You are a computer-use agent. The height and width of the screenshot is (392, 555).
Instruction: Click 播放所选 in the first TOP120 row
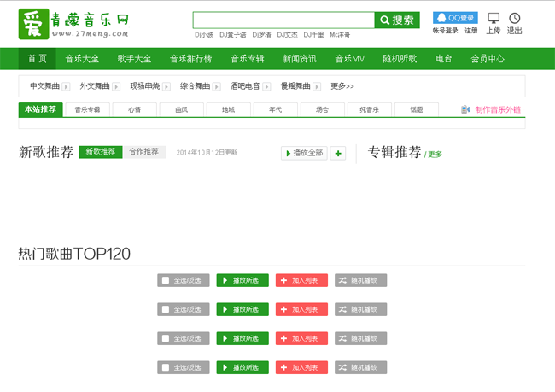[242, 280]
